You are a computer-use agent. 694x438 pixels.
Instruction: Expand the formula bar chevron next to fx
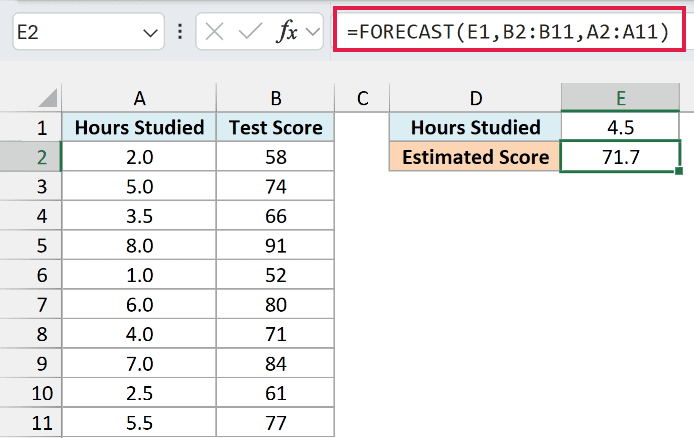[x=313, y=32]
